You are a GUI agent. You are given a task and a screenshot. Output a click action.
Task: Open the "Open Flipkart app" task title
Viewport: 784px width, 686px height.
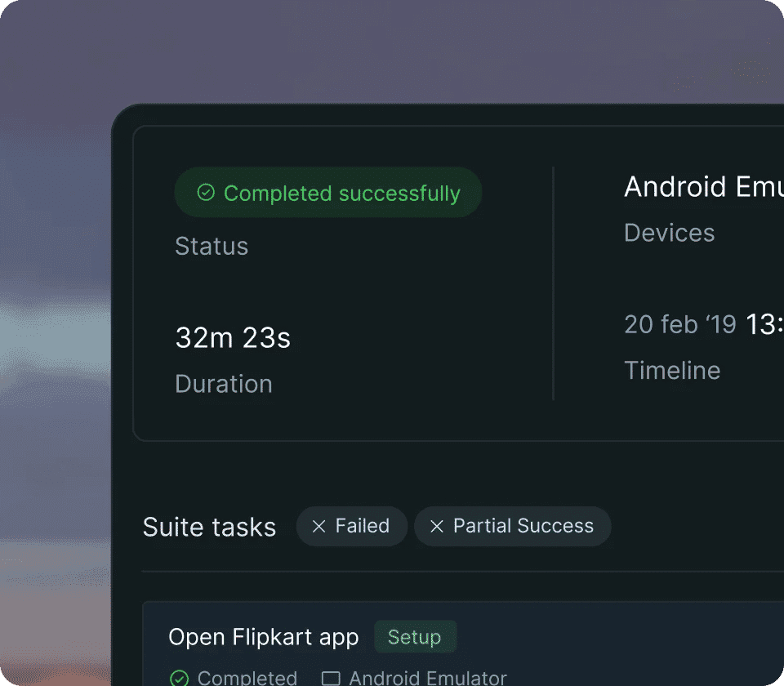pos(263,637)
